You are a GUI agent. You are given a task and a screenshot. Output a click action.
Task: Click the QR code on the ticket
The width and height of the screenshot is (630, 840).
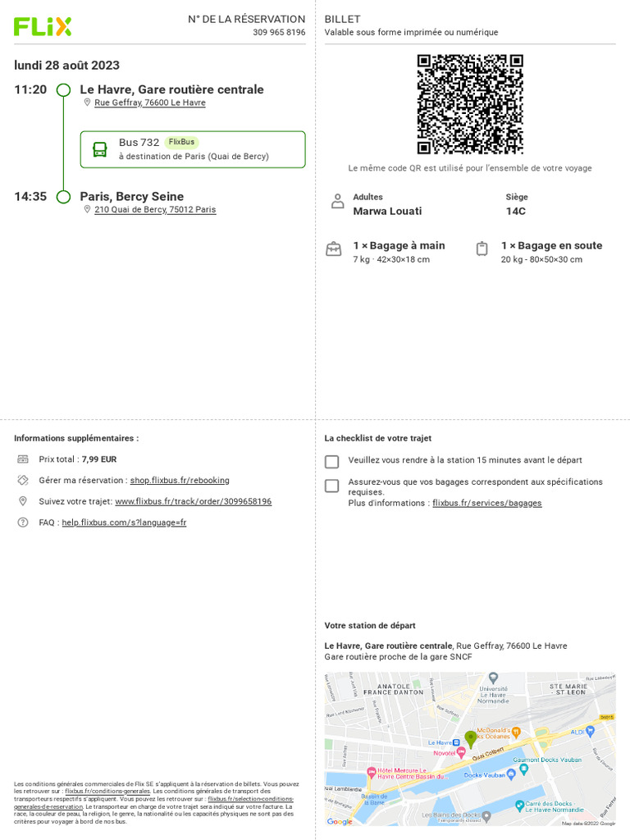(x=470, y=104)
